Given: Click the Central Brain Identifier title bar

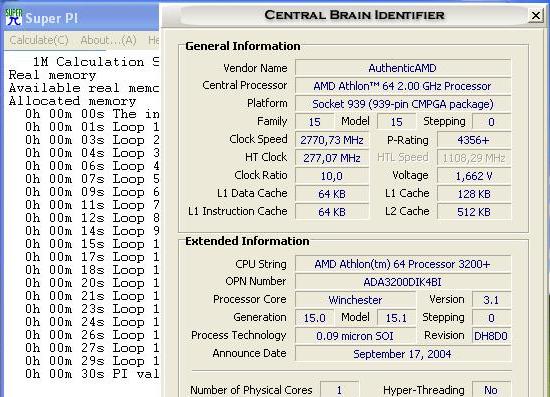Looking at the screenshot, I should pos(354,15).
